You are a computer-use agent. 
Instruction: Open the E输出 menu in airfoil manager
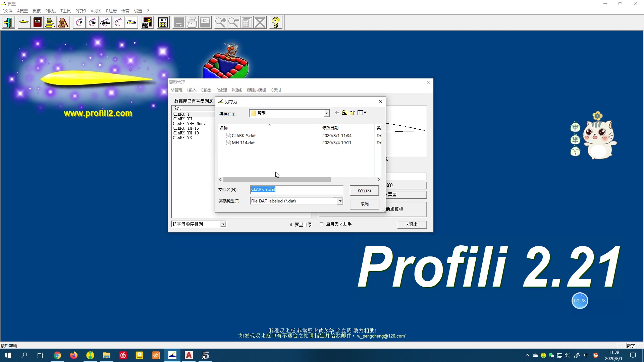tap(206, 90)
